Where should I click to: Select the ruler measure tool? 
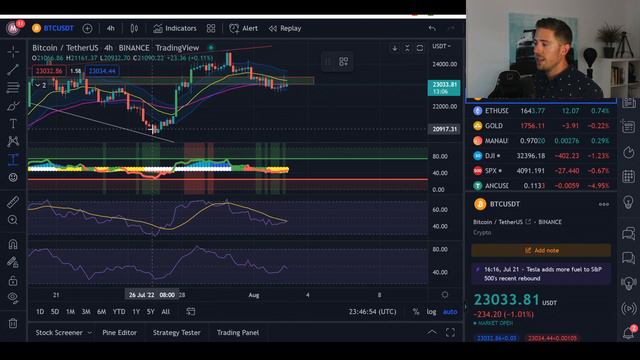click(13, 202)
